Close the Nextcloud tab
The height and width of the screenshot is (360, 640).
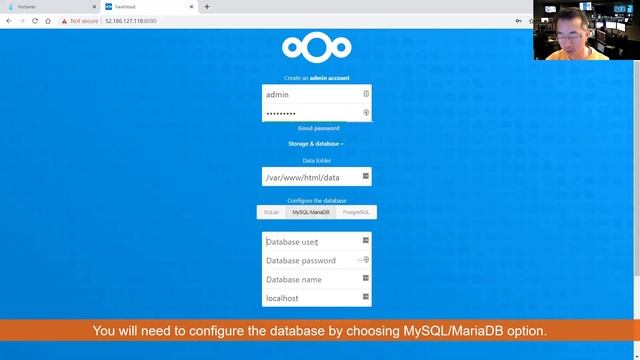(x=191, y=7)
